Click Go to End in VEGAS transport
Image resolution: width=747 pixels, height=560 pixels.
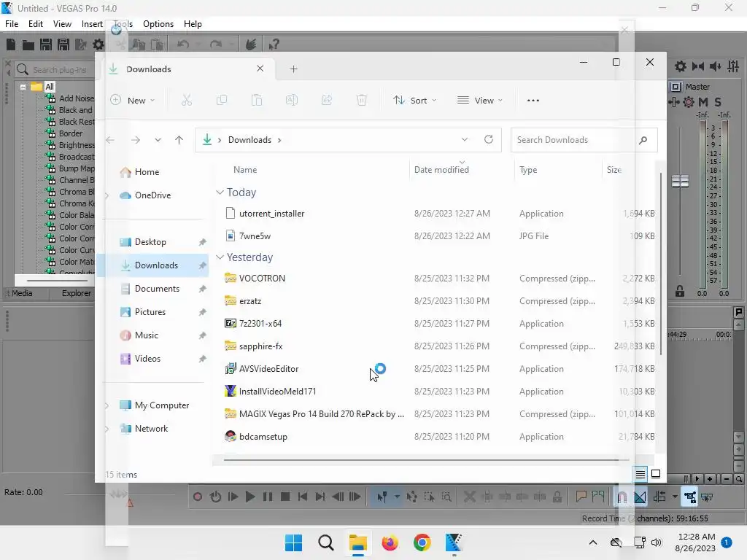[320, 497]
